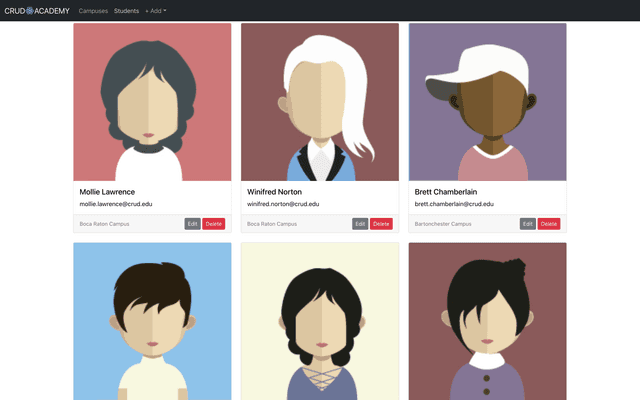Open Winifred Norton's avatar image
This screenshot has height=400, width=640.
[320, 102]
